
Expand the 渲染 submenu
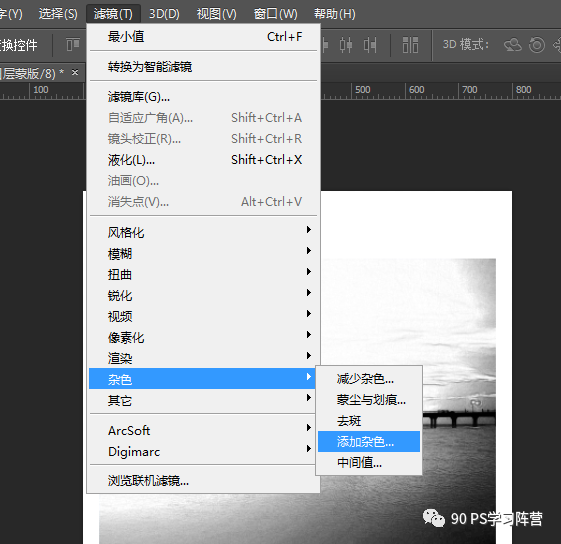(x=204, y=358)
